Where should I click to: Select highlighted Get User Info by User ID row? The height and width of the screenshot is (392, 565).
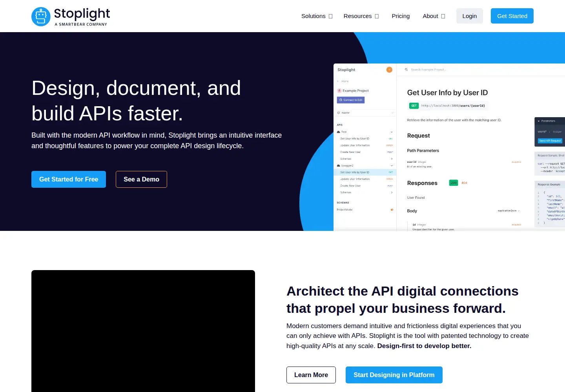pos(365,172)
